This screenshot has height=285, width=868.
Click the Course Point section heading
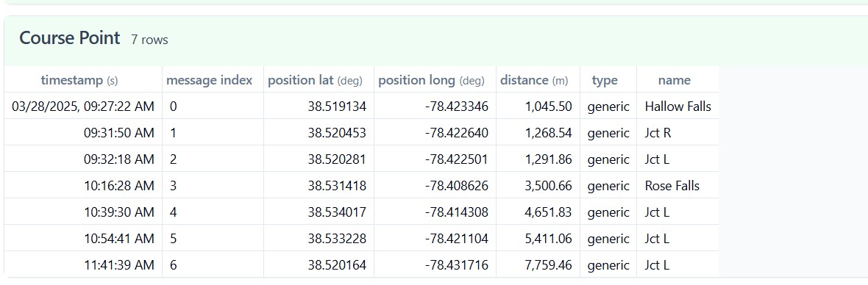pos(70,38)
